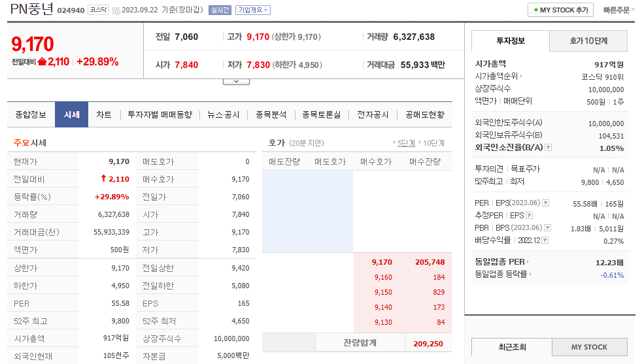
Task: Click the red up arrow beside 전일대비 2,110
Action: click(42, 61)
